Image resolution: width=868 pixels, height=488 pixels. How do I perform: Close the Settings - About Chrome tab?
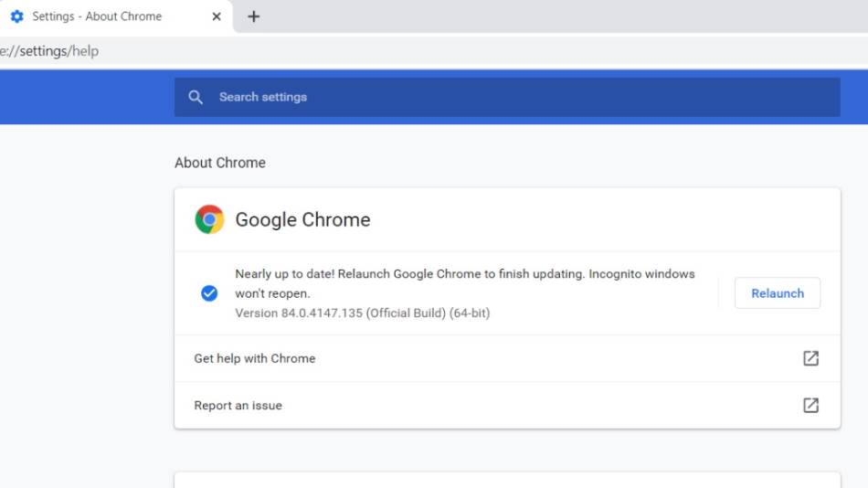click(x=217, y=16)
